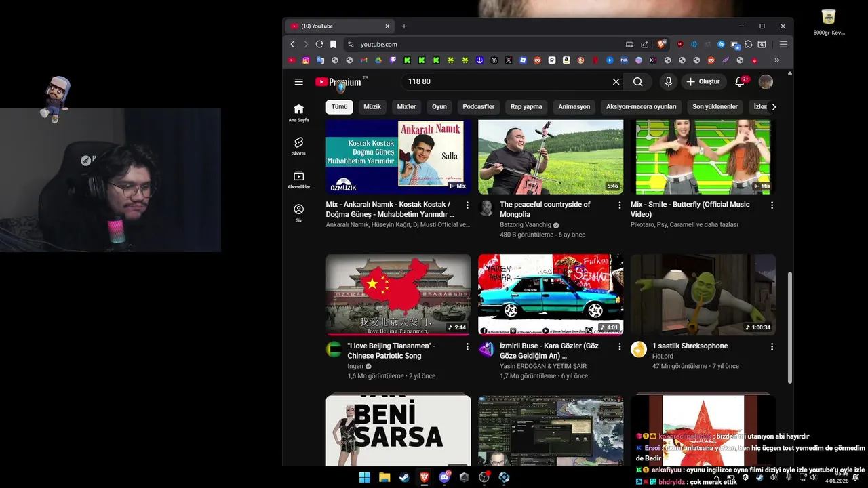
Task: Click the YouTube page vertical scrollbar
Action: click(x=789, y=329)
